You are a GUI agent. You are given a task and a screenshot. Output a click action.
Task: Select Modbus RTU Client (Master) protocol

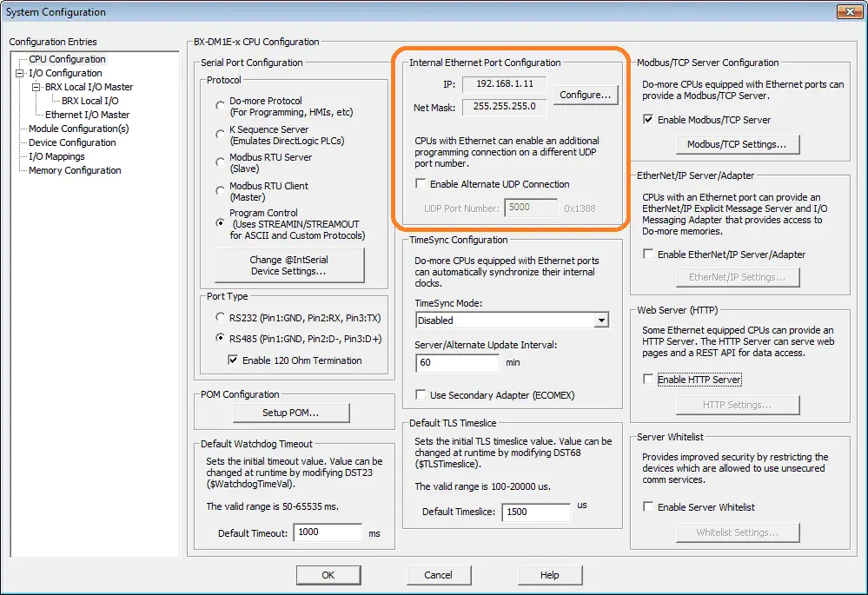pos(221,191)
